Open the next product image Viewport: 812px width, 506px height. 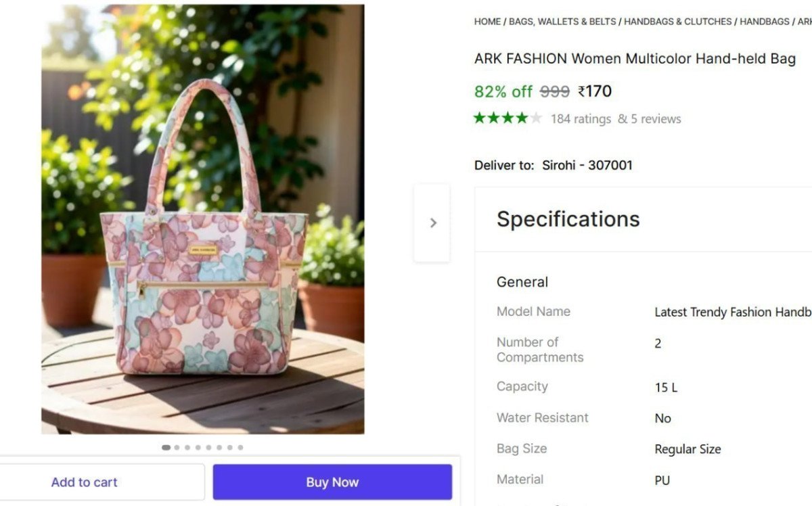(x=433, y=222)
